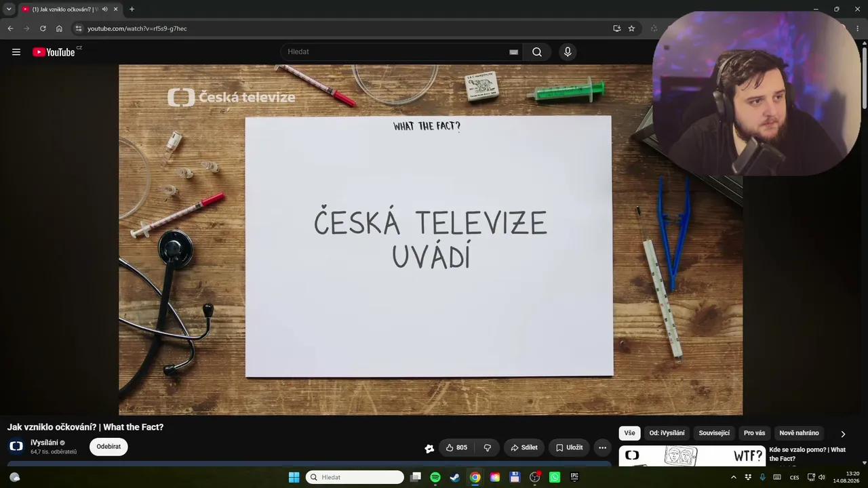The height and width of the screenshot is (488, 868).
Task: Open the iVysílání channel name link
Action: 44,443
